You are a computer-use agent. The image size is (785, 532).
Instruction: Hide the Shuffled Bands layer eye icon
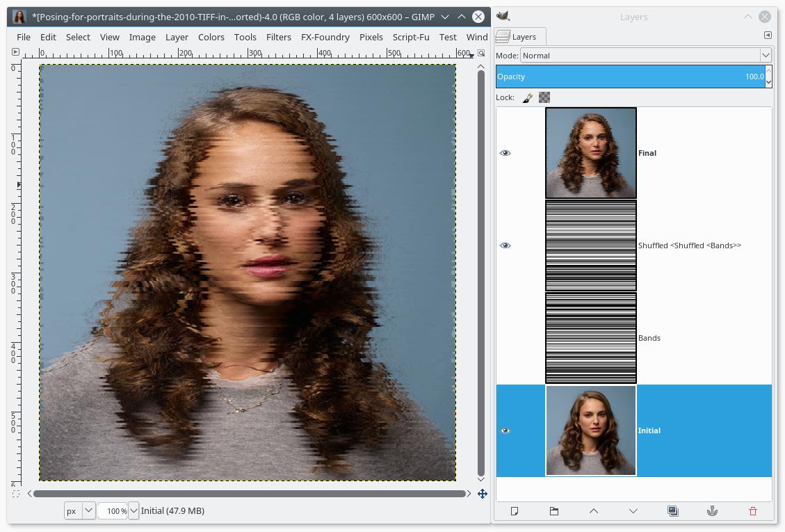click(x=505, y=245)
